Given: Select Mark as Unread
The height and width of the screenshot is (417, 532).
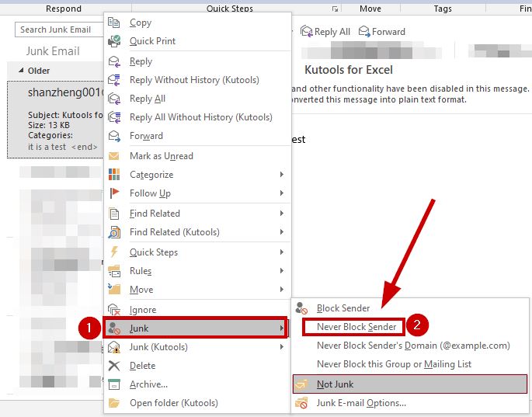Looking at the screenshot, I should (x=197, y=156).
